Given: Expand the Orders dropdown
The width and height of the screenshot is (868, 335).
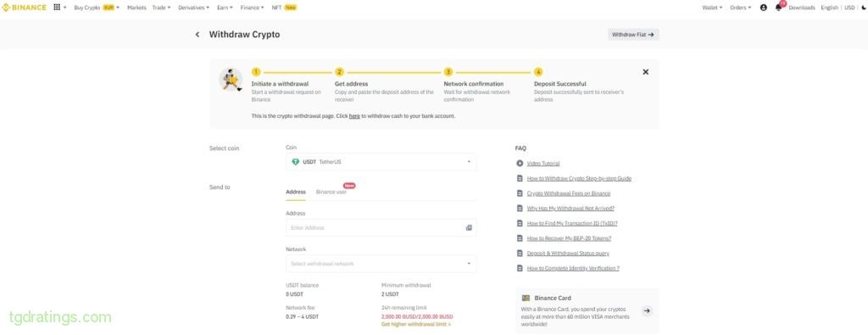Looking at the screenshot, I should pos(740,8).
